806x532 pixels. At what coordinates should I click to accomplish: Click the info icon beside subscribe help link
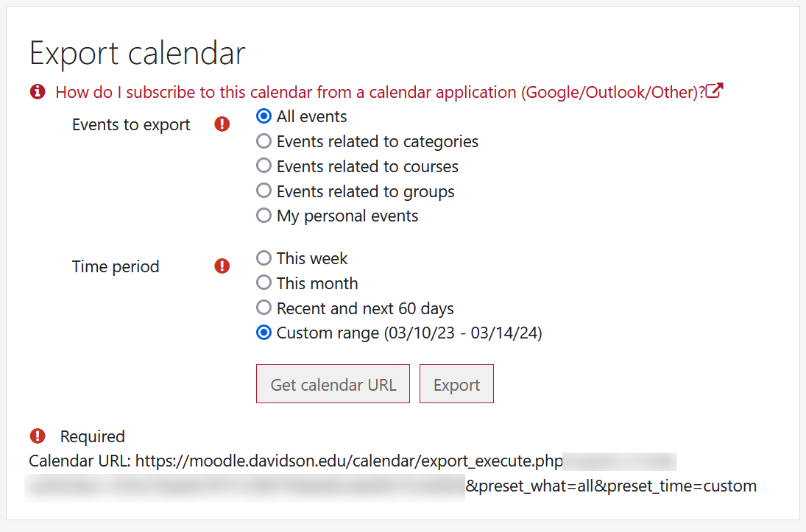(x=37, y=92)
